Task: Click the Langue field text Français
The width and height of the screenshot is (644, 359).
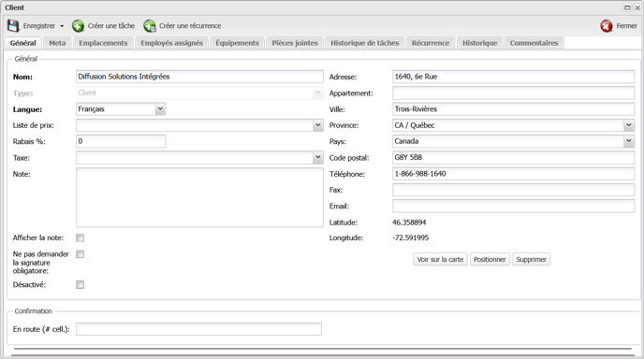Action: (x=91, y=109)
